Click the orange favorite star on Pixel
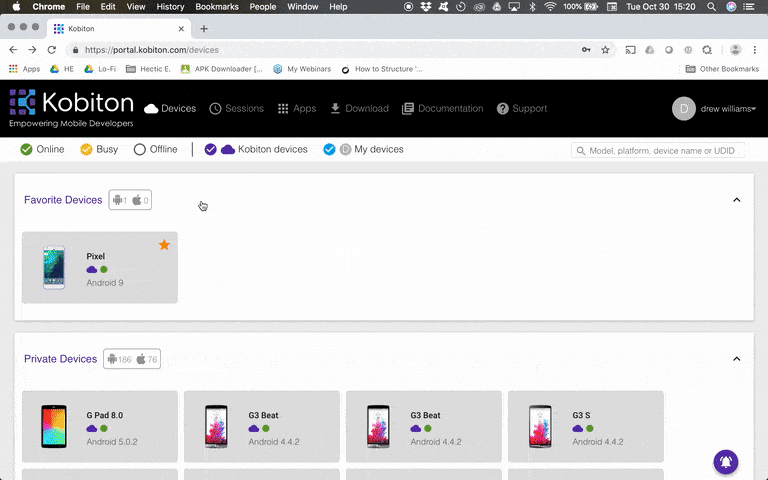Viewport: 768px width, 480px height. click(x=164, y=245)
